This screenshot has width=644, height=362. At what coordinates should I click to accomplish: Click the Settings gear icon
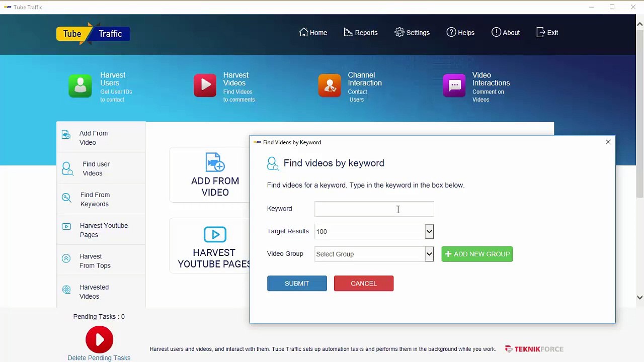click(x=399, y=32)
